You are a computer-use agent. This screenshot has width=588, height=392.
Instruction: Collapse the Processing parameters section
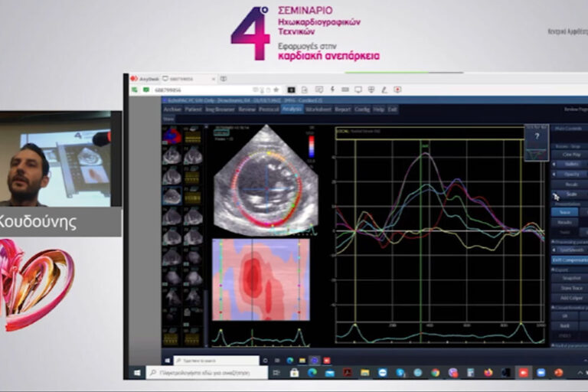pyautogui.click(x=554, y=241)
